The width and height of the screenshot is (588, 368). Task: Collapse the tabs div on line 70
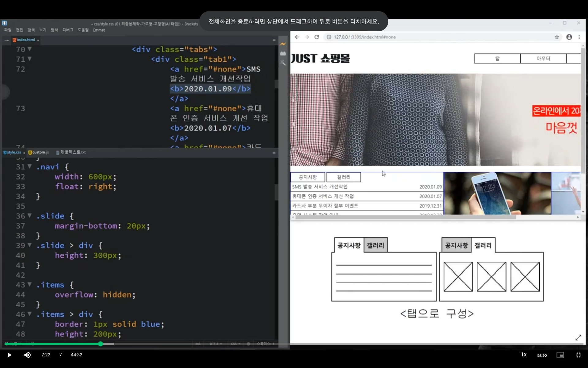click(x=30, y=49)
